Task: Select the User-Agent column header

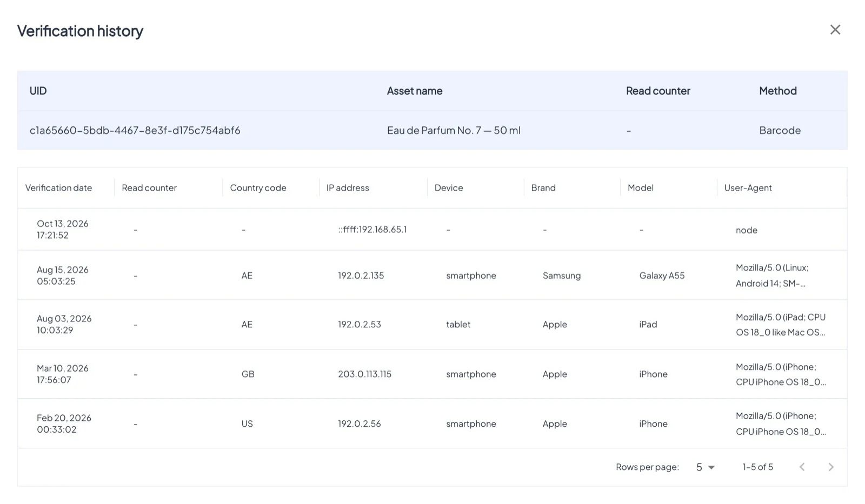Action: [748, 188]
